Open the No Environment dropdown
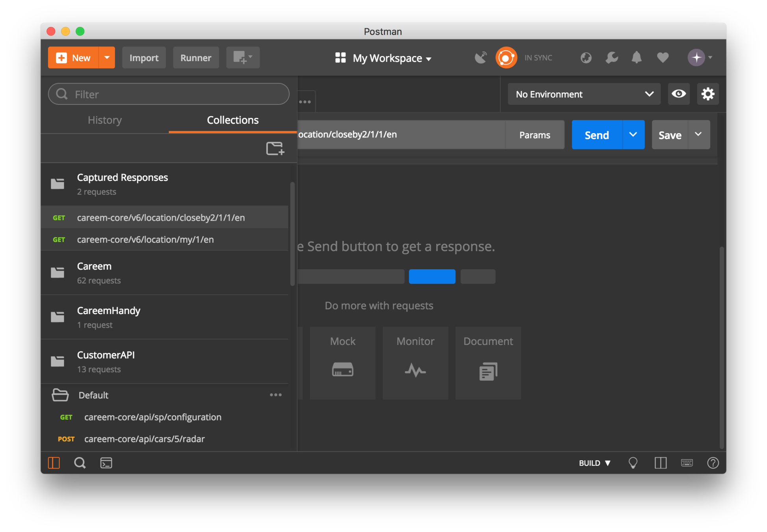Image resolution: width=767 pixels, height=532 pixels. pyautogui.click(x=584, y=94)
